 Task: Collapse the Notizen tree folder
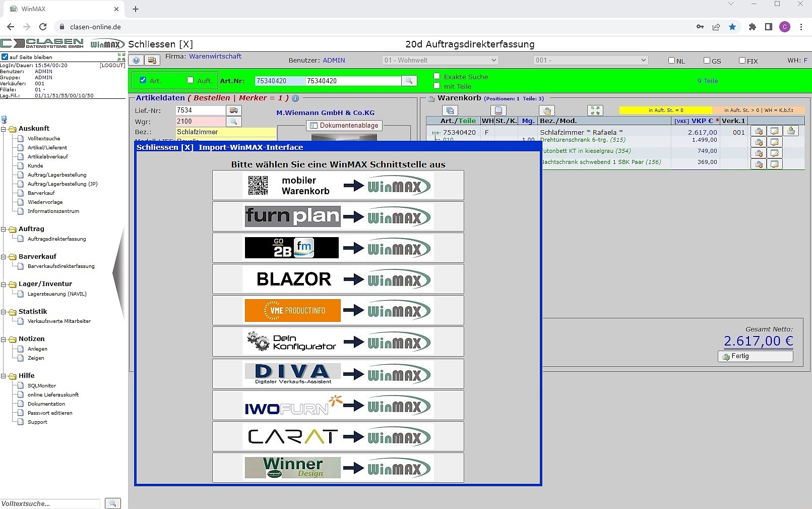(x=4, y=340)
